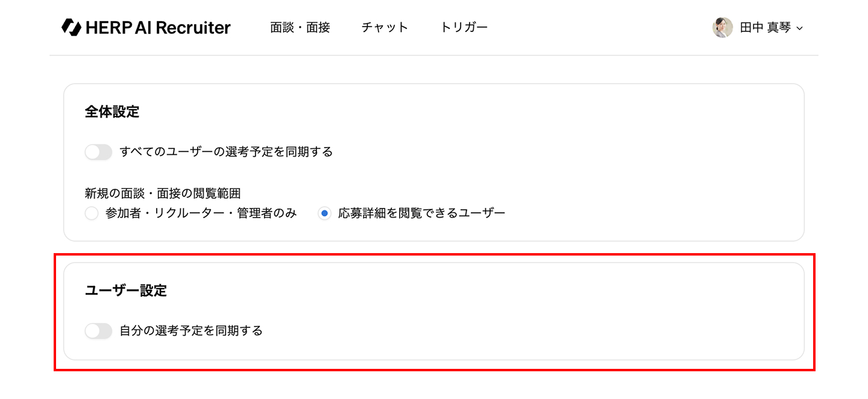Turn on the 自分の選考予定を同期する toggle switch
This screenshot has width=868, height=399.
pyautogui.click(x=98, y=331)
